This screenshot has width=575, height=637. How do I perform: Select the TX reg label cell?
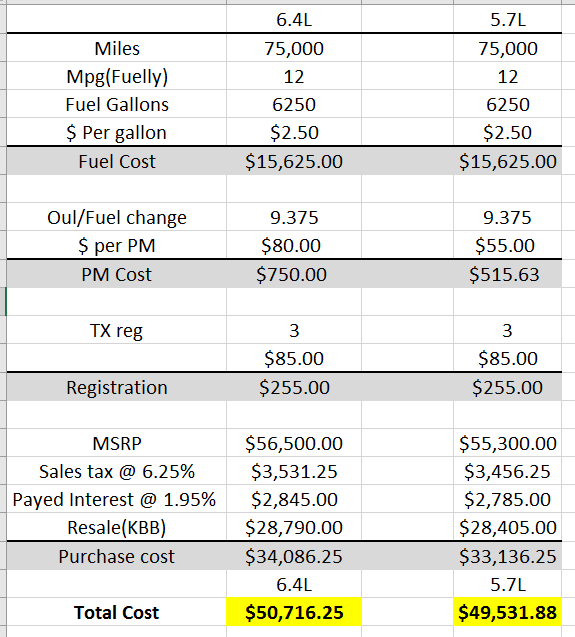pos(117,330)
